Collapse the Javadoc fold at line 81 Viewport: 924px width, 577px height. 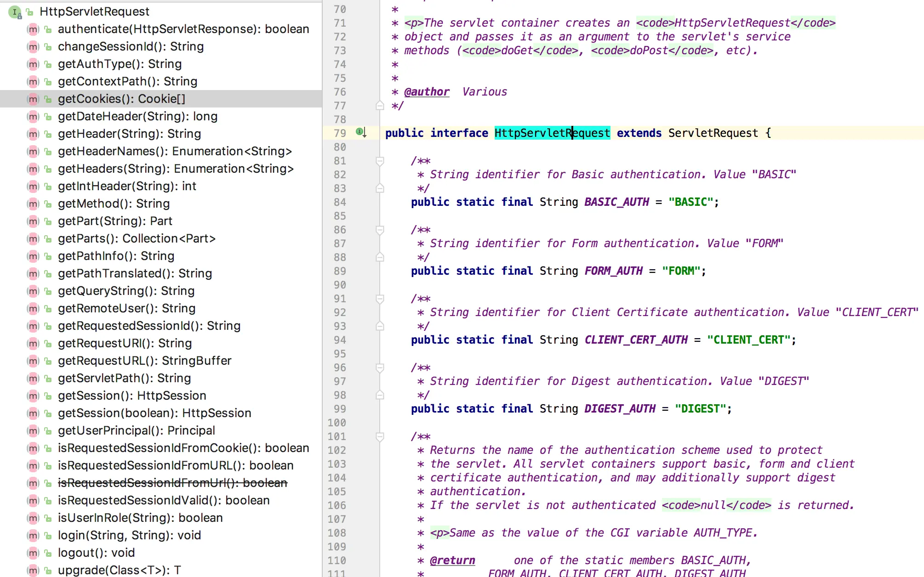380,161
